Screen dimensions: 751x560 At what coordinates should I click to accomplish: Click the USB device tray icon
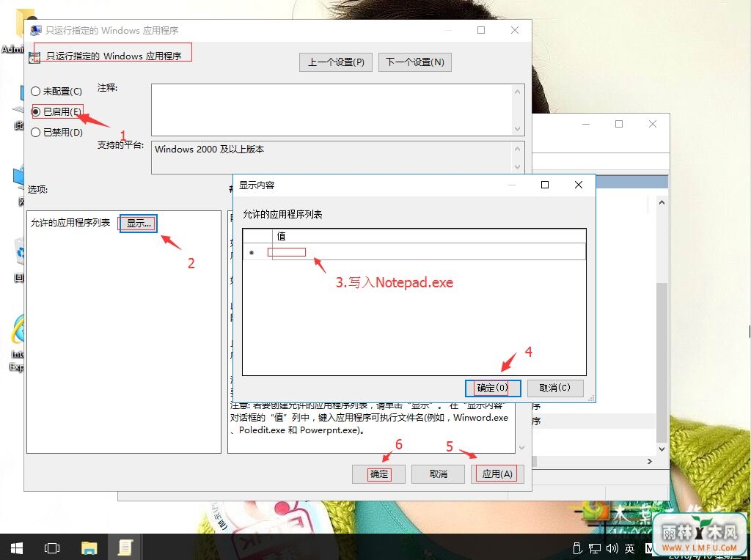(x=578, y=548)
